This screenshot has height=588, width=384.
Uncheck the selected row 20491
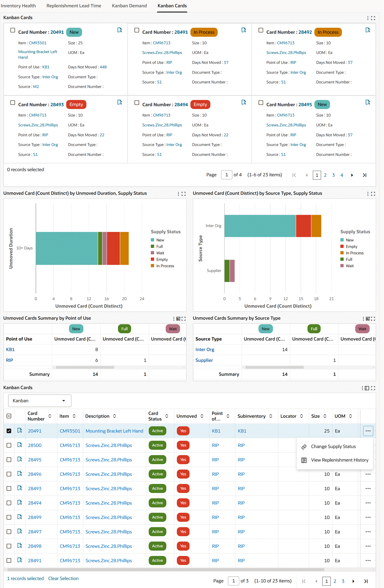coord(9,431)
